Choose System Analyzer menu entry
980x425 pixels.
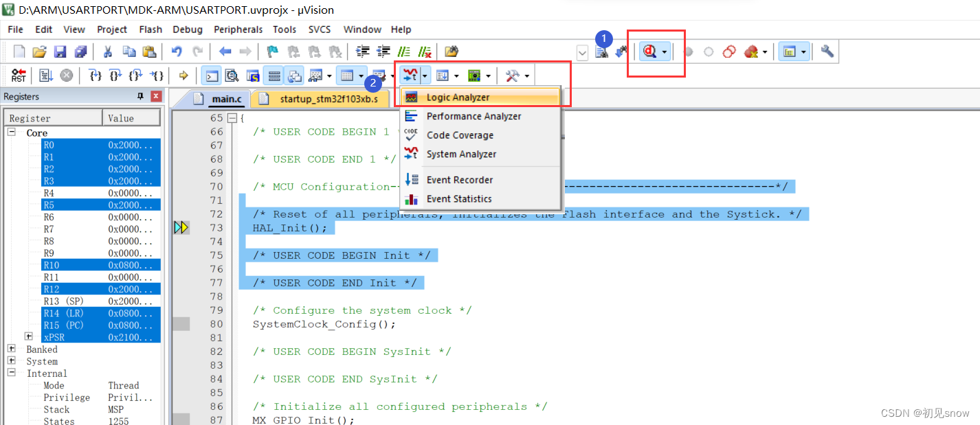pyautogui.click(x=480, y=154)
